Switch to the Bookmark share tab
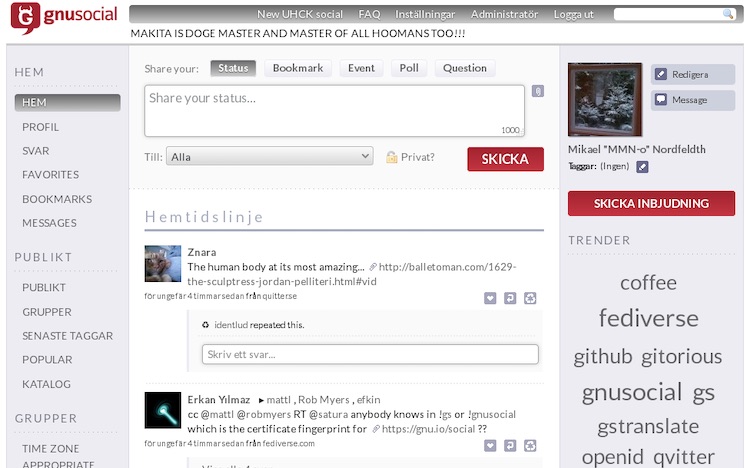The height and width of the screenshot is (468, 750). [x=298, y=68]
